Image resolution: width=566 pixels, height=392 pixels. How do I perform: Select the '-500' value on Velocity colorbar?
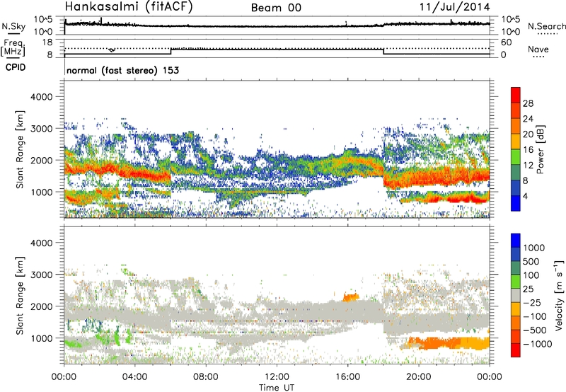tap(535, 330)
